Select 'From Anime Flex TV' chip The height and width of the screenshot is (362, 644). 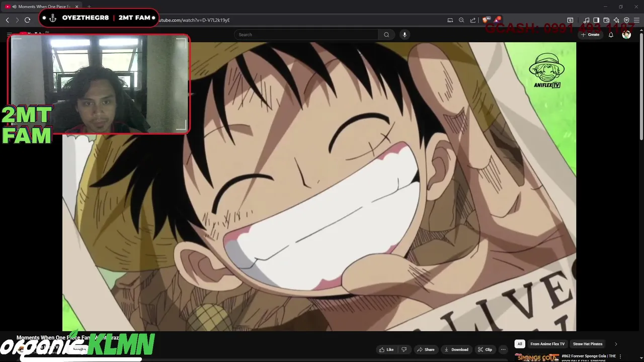547,344
